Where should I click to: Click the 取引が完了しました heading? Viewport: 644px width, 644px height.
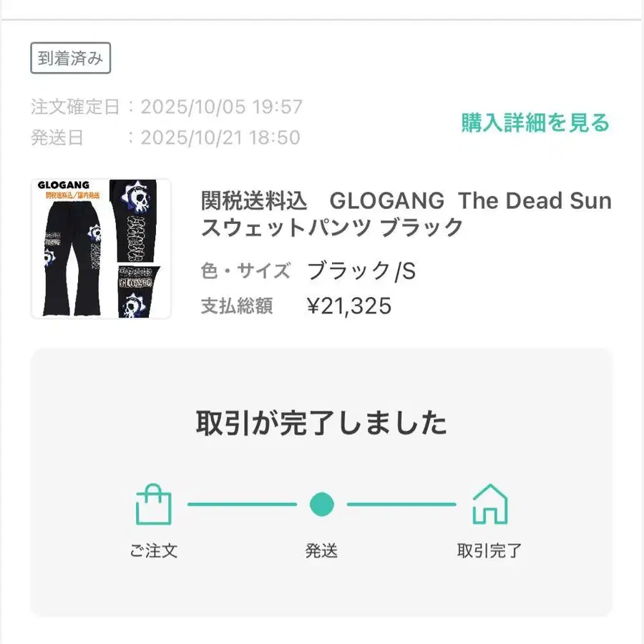click(x=321, y=423)
